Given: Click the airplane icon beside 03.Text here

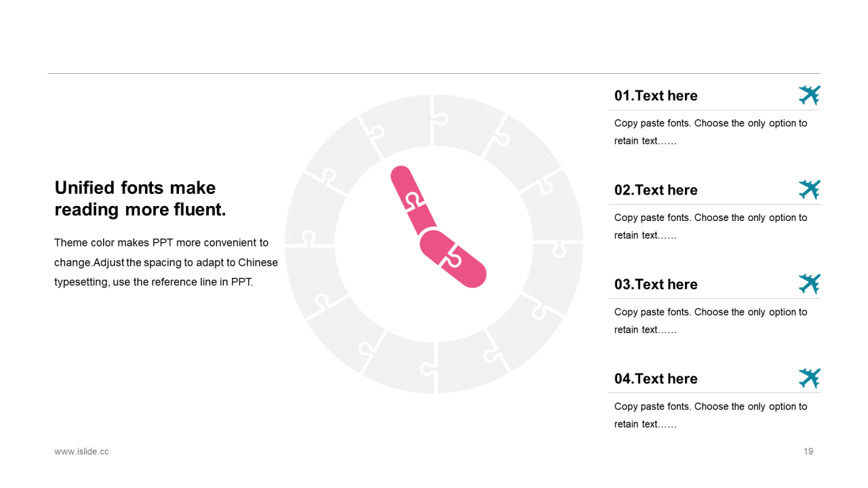Looking at the screenshot, I should tap(809, 284).
